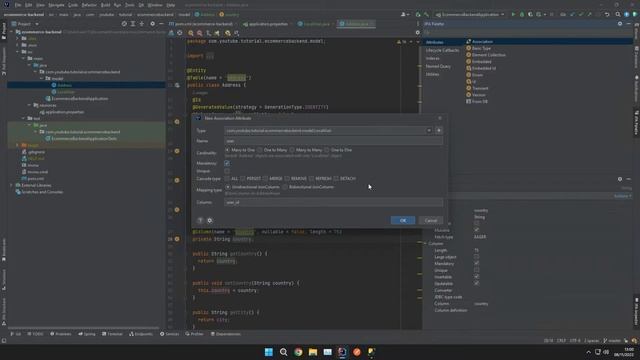Check the PERSIST cascade type
This screenshot has width=640, height=360.
(243, 179)
